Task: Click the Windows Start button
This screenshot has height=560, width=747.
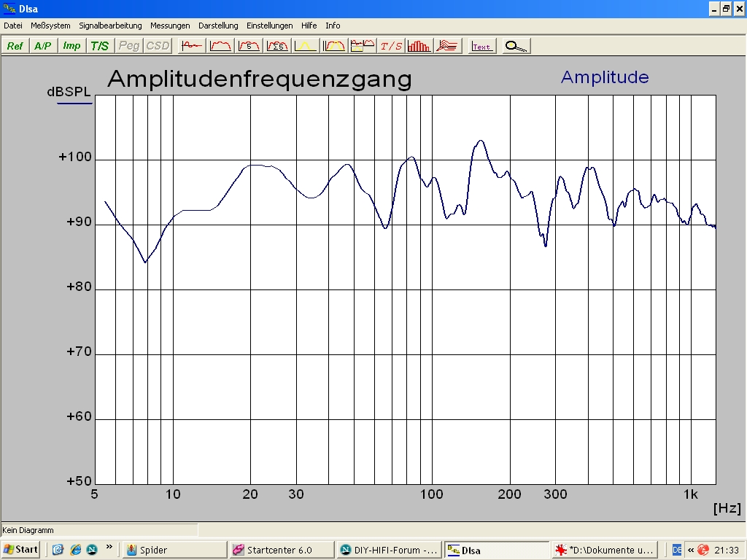Action: (x=21, y=550)
